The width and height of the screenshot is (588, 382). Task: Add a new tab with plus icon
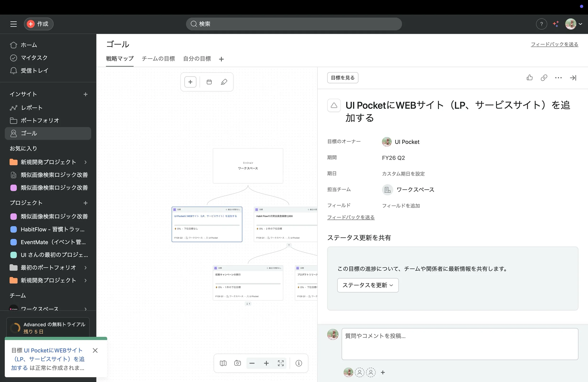click(221, 59)
